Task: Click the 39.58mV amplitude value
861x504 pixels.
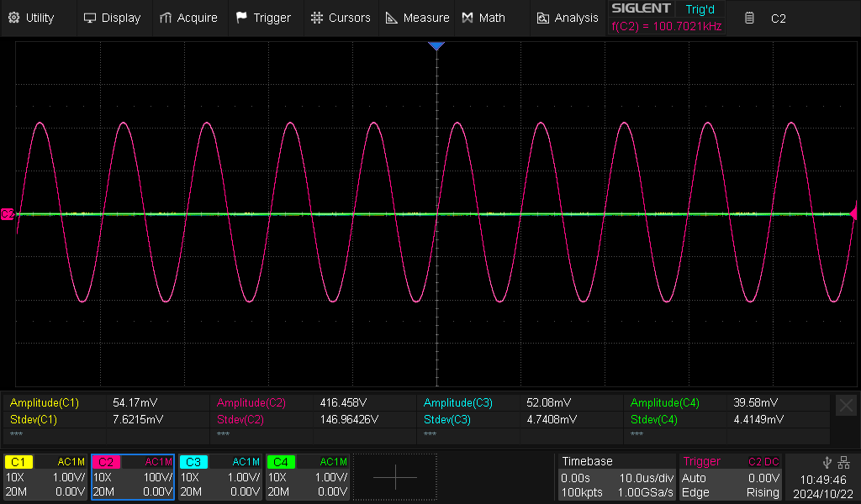Action: point(756,402)
